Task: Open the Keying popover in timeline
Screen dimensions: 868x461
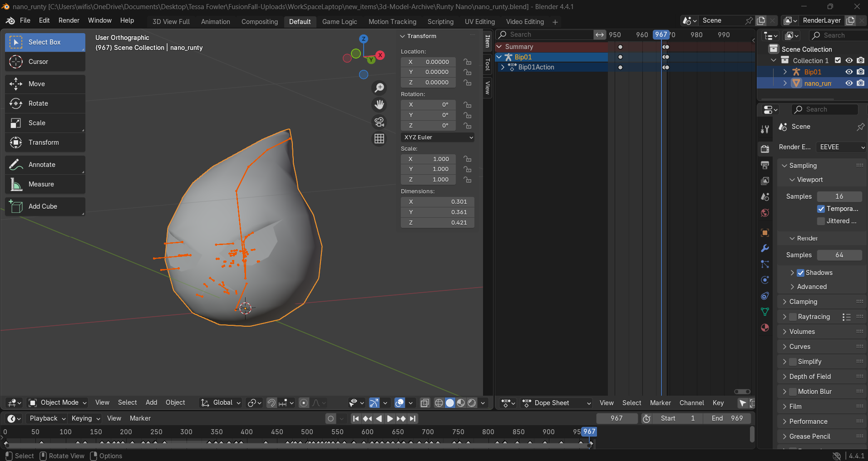Action: click(x=85, y=418)
